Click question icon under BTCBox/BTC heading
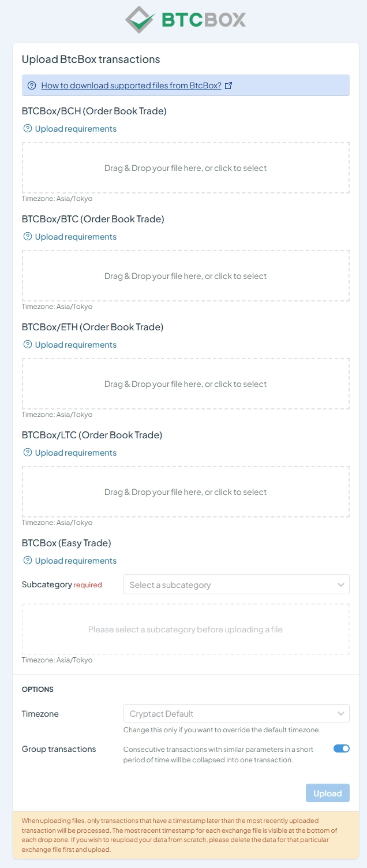This screenshot has height=868, width=367. pyautogui.click(x=28, y=237)
